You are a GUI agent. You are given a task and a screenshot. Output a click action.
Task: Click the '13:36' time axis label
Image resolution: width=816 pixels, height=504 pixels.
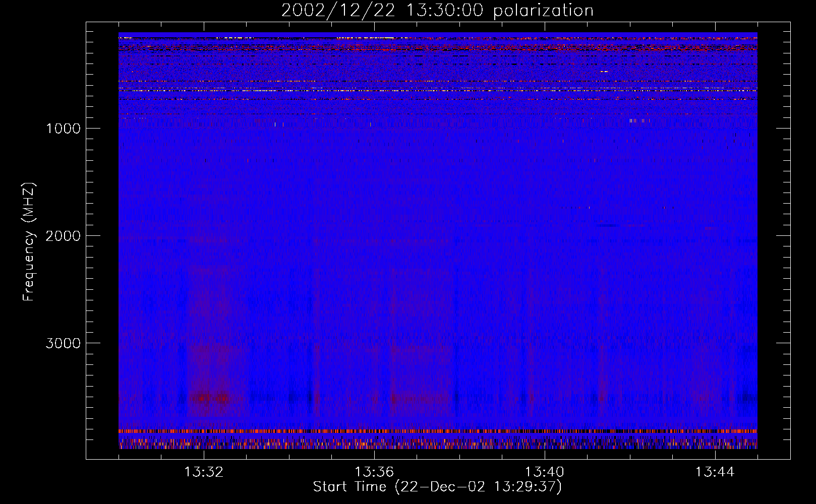[374, 472]
